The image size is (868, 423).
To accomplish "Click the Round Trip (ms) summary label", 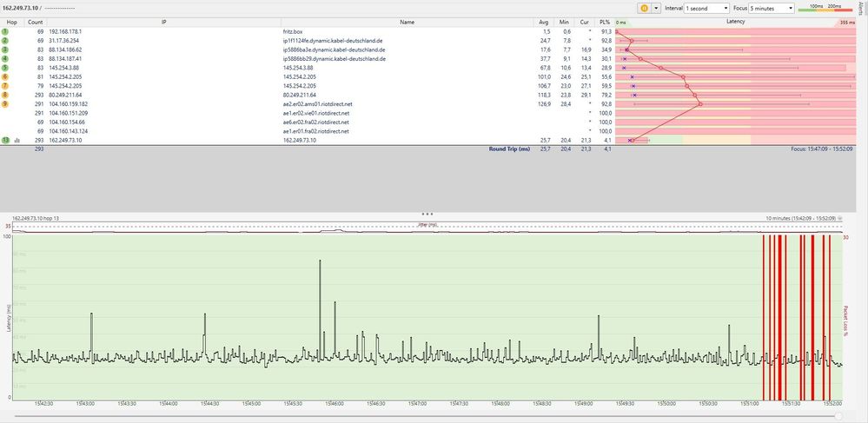I will (509, 149).
